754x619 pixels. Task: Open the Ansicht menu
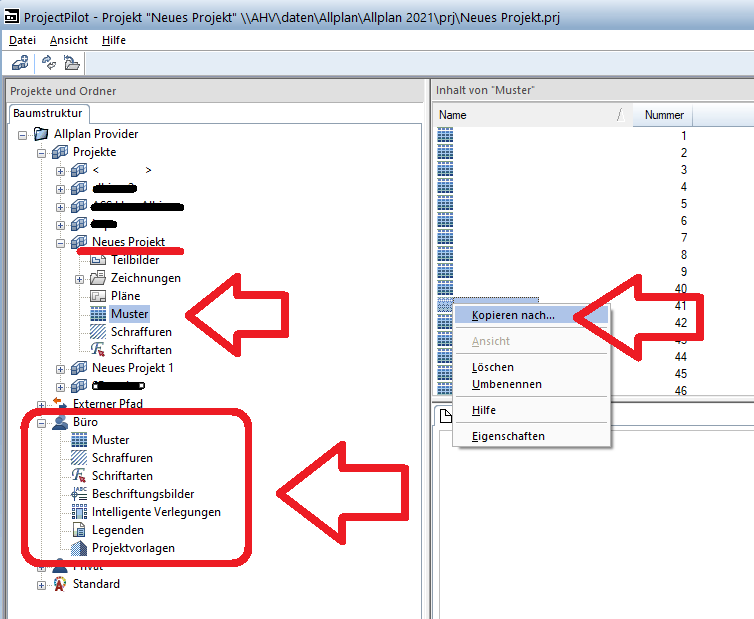(69, 40)
